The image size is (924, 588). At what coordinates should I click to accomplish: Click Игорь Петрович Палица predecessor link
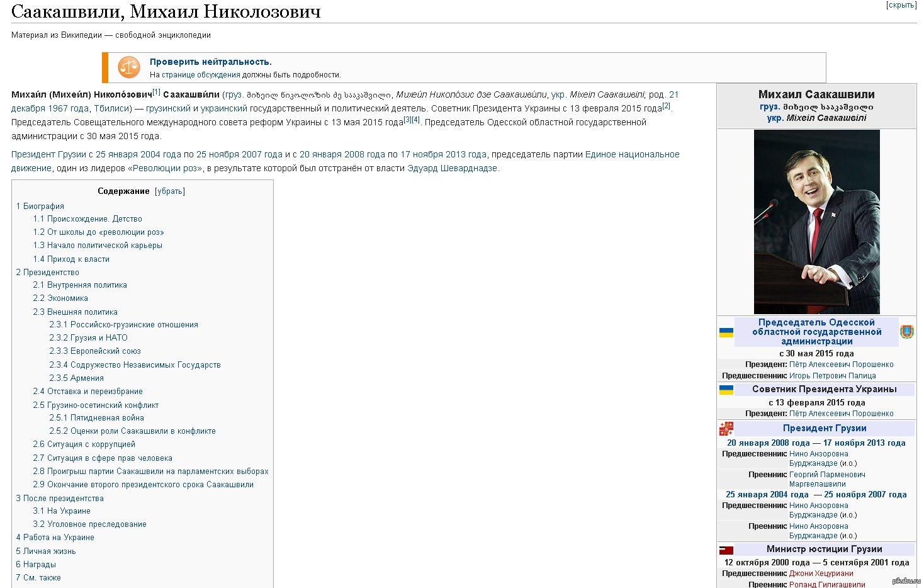(833, 376)
